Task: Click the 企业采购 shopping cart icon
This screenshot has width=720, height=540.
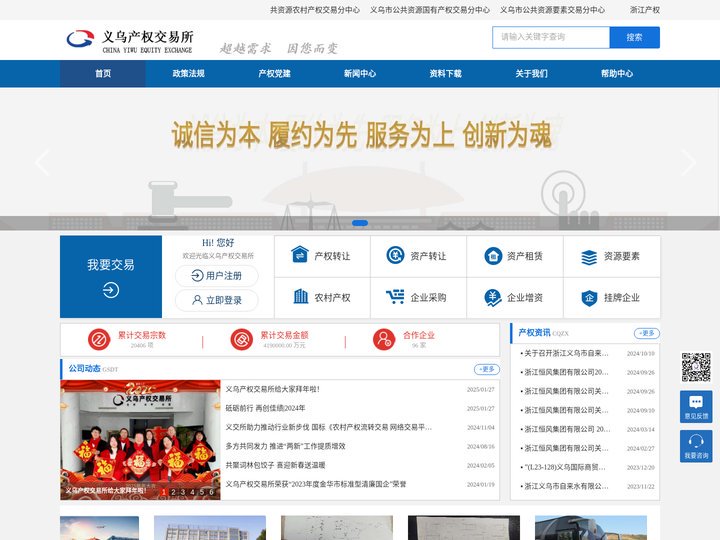Action: [395, 297]
